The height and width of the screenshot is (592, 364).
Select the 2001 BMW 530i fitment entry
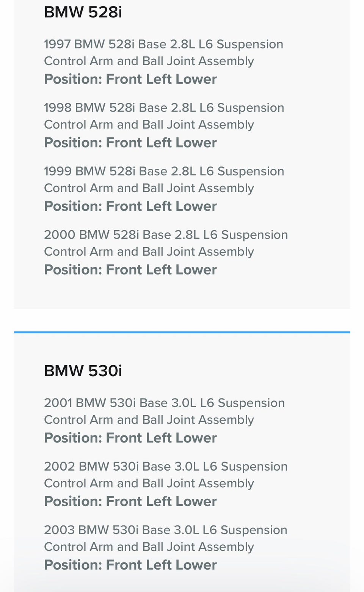point(164,403)
